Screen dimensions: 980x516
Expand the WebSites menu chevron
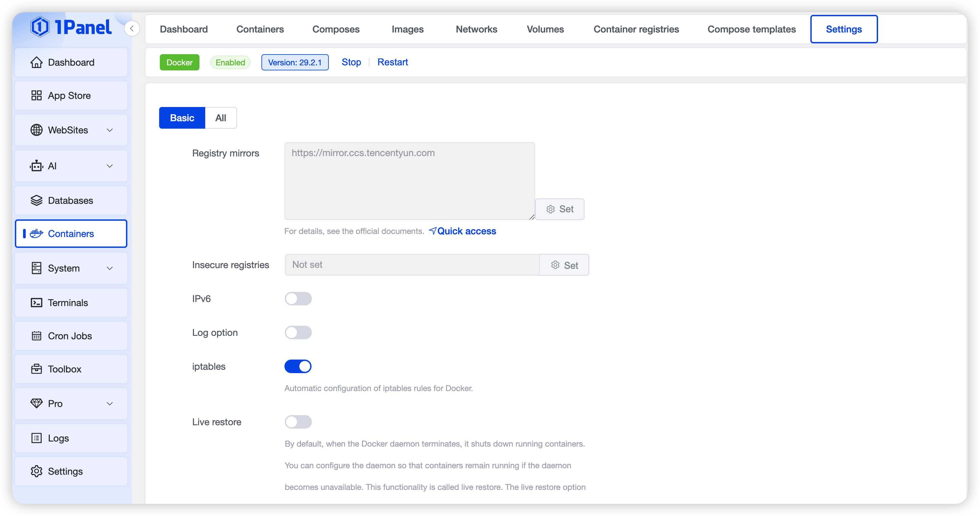110,130
